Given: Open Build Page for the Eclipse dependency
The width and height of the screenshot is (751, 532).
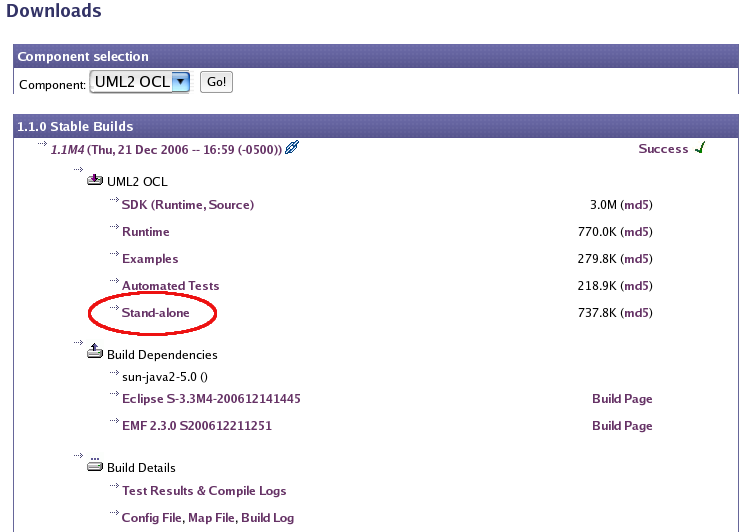Looking at the screenshot, I should 622,399.
